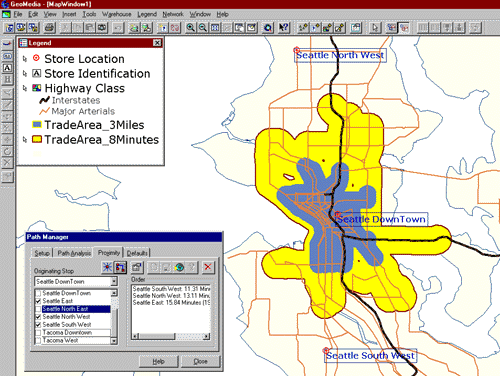500x376 pixels.
Task: Click the Zoom Out magnifier icon
Action: coord(203,28)
